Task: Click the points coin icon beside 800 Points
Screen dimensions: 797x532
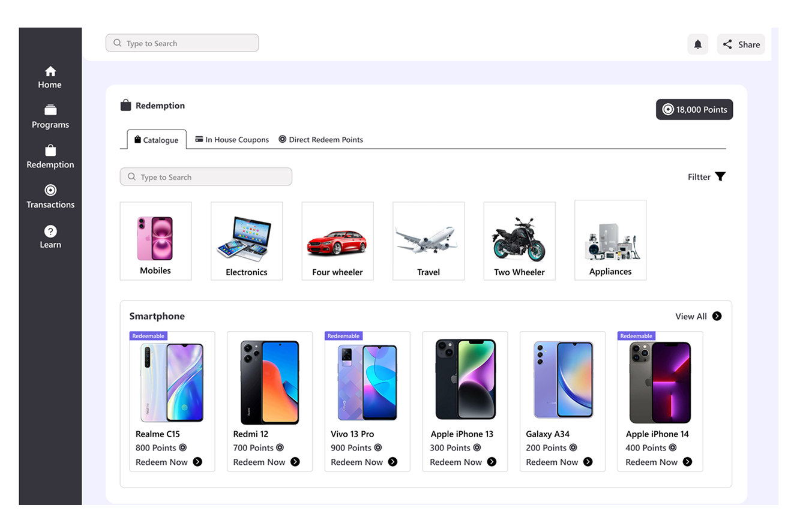Action: coord(183,447)
